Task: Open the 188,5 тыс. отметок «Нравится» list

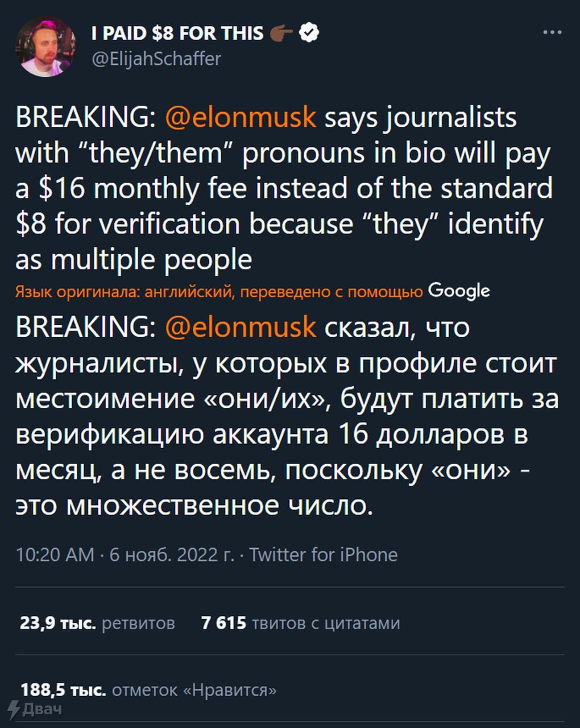Action: click(x=148, y=690)
